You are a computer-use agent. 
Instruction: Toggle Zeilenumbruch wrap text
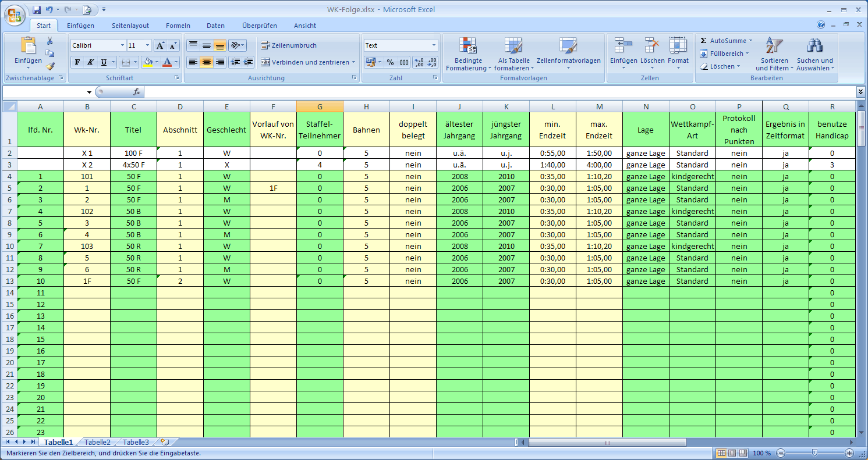click(x=289, y=45)
